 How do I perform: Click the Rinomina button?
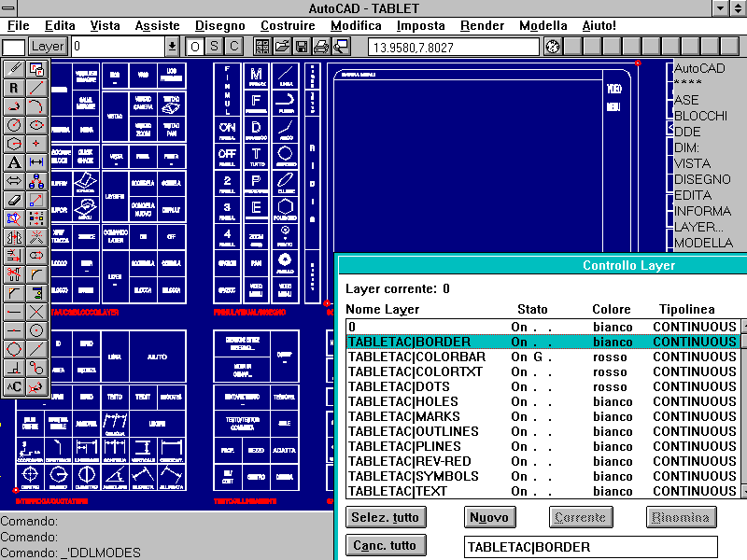coord(682,518)
